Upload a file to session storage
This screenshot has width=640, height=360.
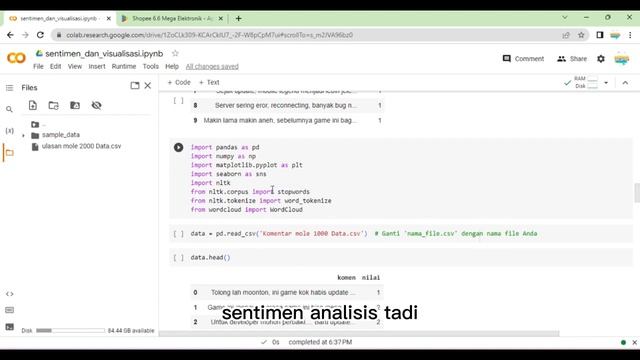[x=33, y=105]
